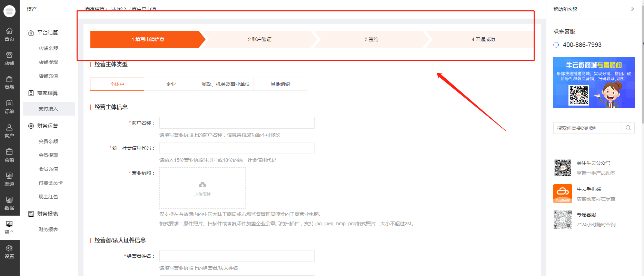Select 支付接入 in the sidebar menu
This screenshot has height=276, width=644.
tap(48, 109)
